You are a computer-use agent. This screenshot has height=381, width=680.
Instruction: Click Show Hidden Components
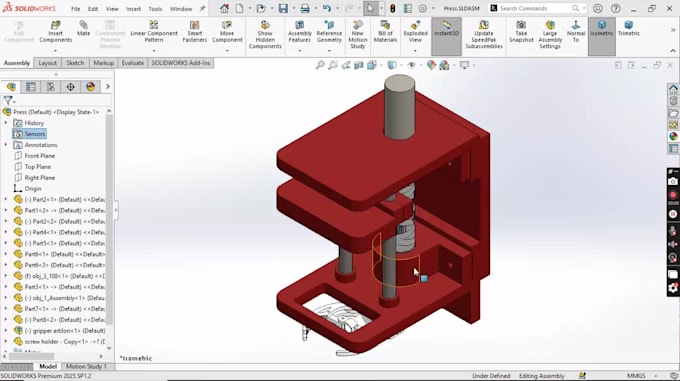click(x=265, y=35)
